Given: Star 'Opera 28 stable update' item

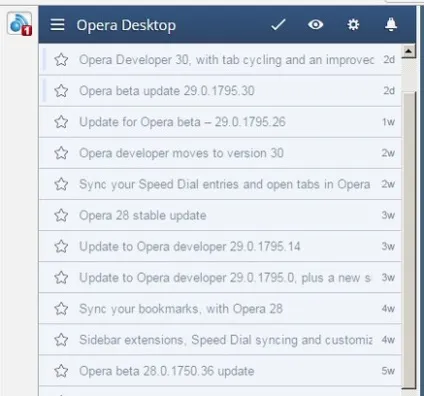Looking at the screenshot, I should point(61,215).
